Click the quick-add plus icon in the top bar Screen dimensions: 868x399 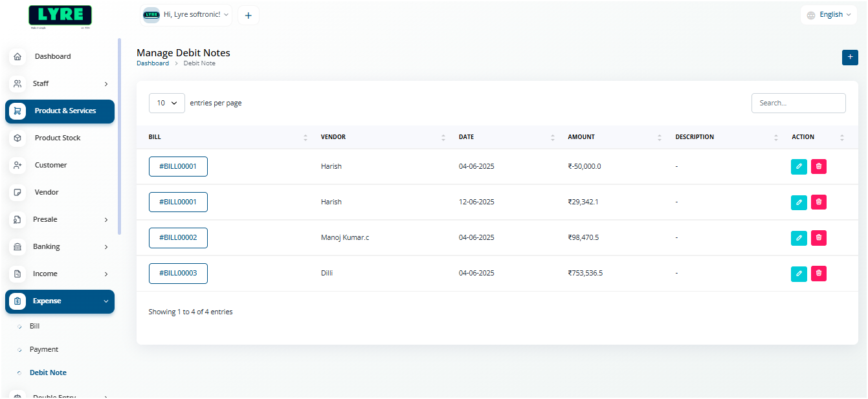(249, 16)
